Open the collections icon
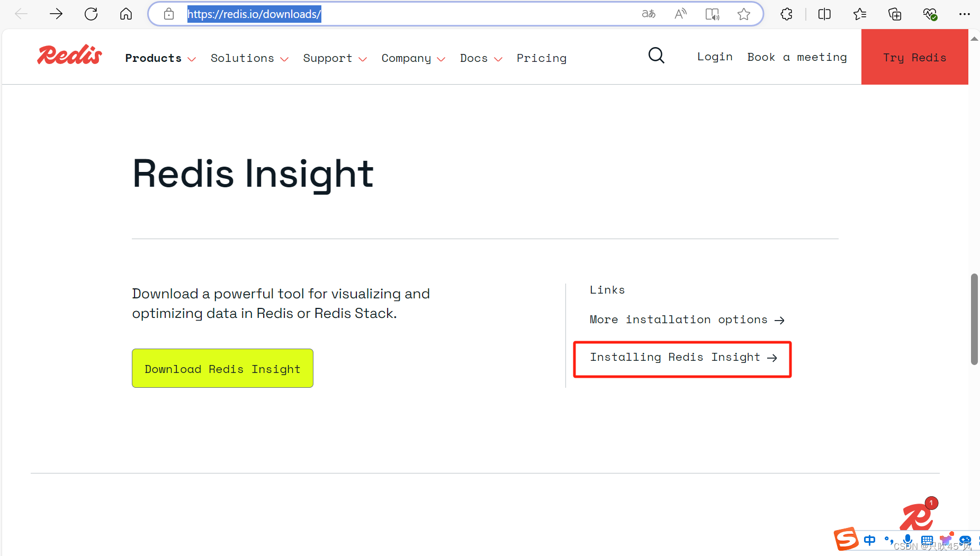The width and height of the screenshot is (980, 556). click(895, 14)
